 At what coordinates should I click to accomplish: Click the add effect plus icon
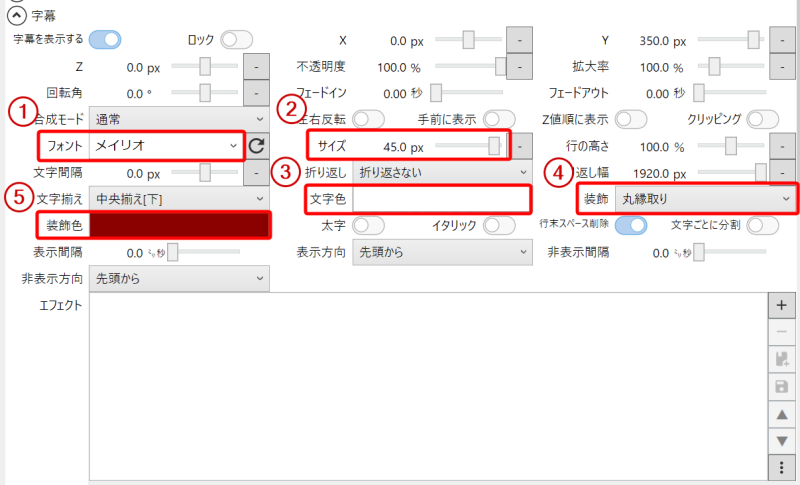pyautogui.click(x=781, y=304)
